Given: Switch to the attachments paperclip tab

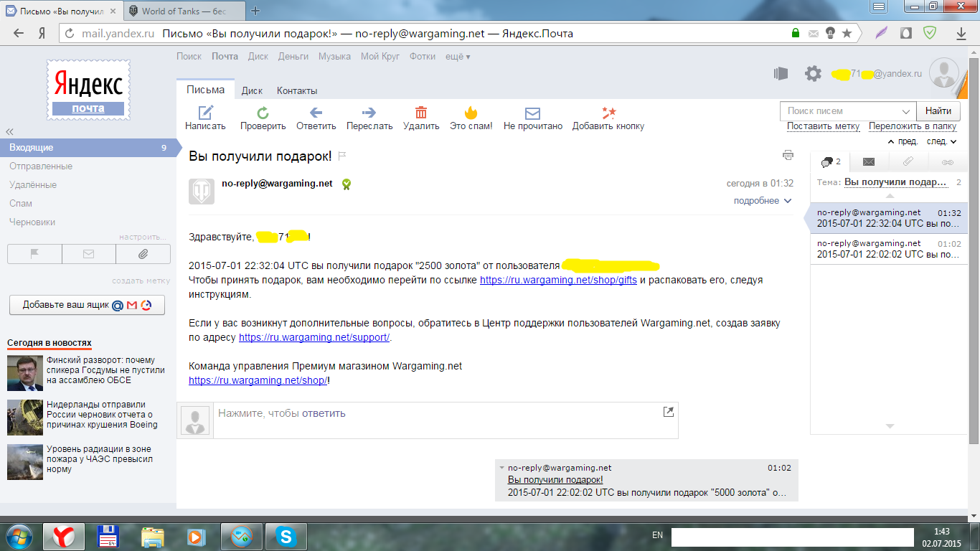Looking at the screenshot, I should click(908, 162).
